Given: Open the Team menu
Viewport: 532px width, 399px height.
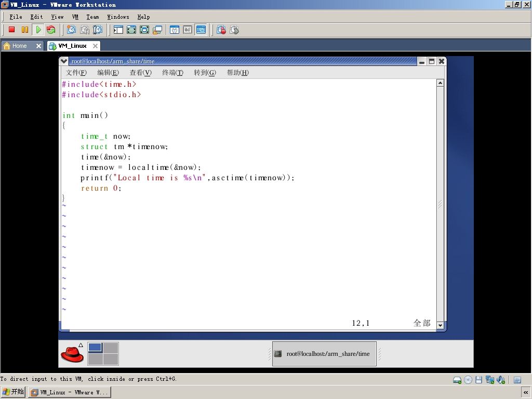Looking at the screenshot, I should click(x=92, y=17).
